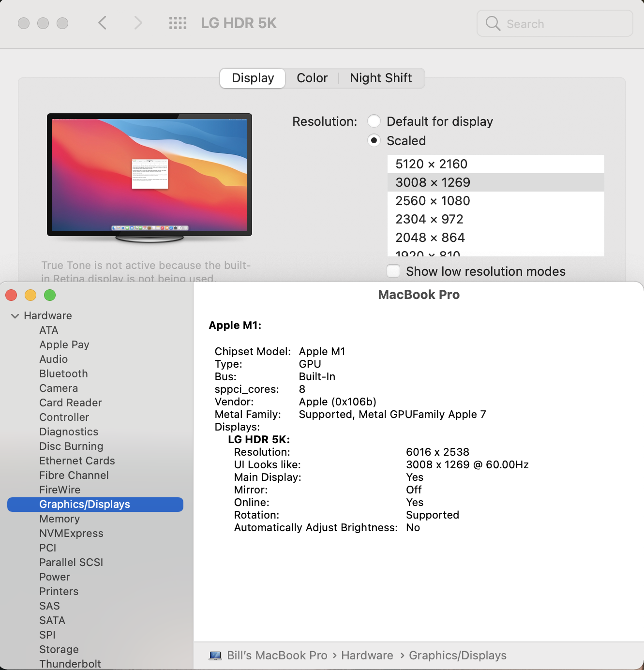Viewport: 644px width, 670px height.
Task: Select Diagnostics in the sidebar
Action: point(69,432)
